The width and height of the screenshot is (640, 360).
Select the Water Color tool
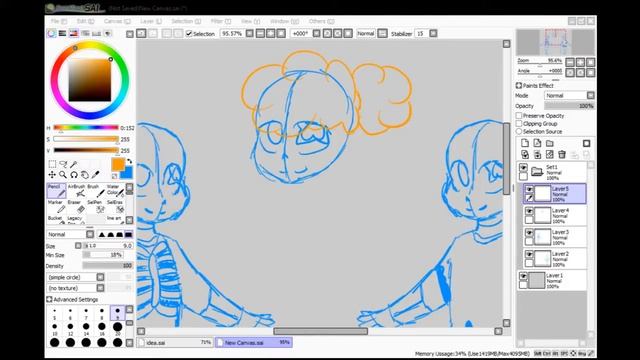115,191
